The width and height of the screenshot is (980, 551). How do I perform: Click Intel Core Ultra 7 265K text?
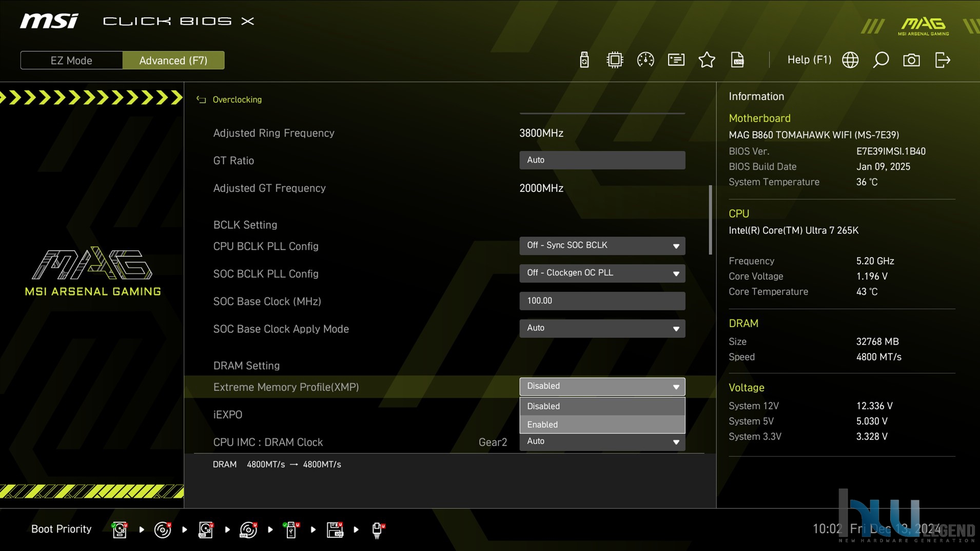793,230
